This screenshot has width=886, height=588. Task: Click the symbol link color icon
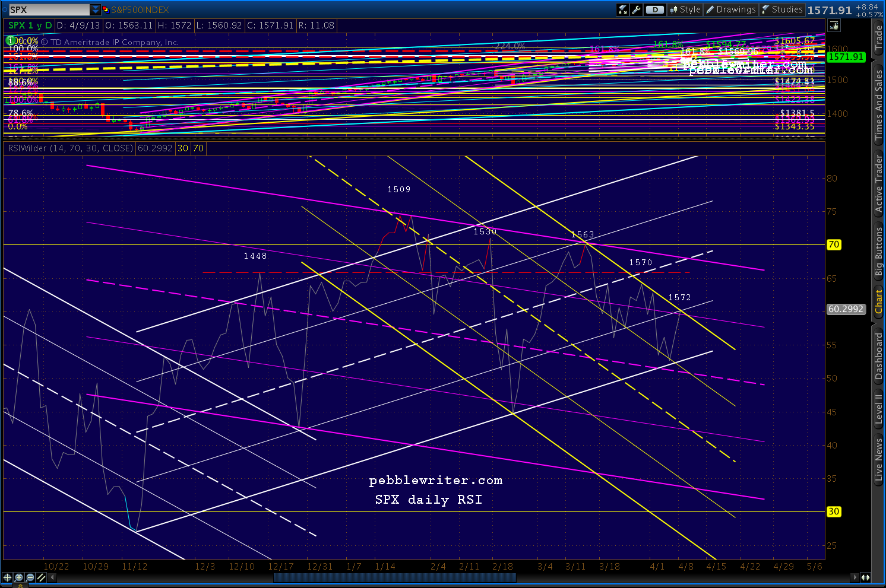(x=106, y=9)
